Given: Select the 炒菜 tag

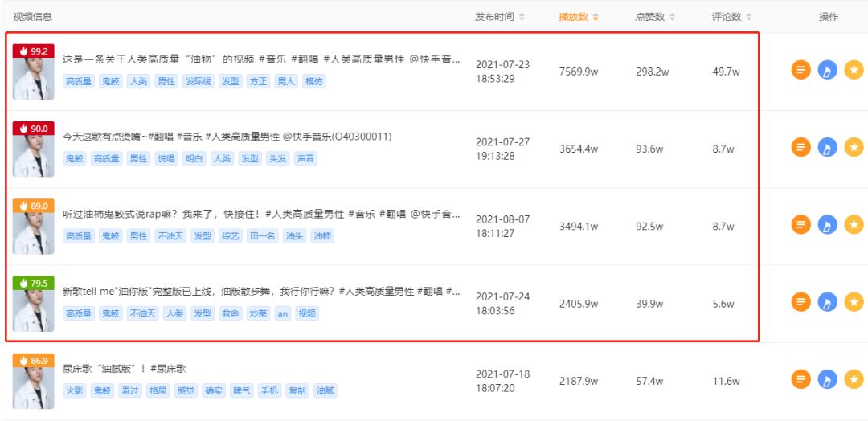Looking at the screenshot, I should click(x=259, y=313).
